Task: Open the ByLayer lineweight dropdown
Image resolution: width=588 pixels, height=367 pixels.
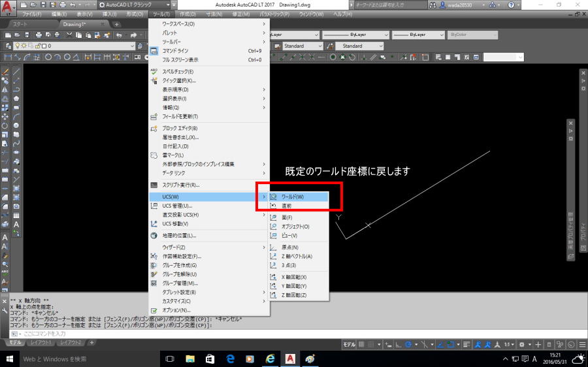Action: (x=419, y=35)
